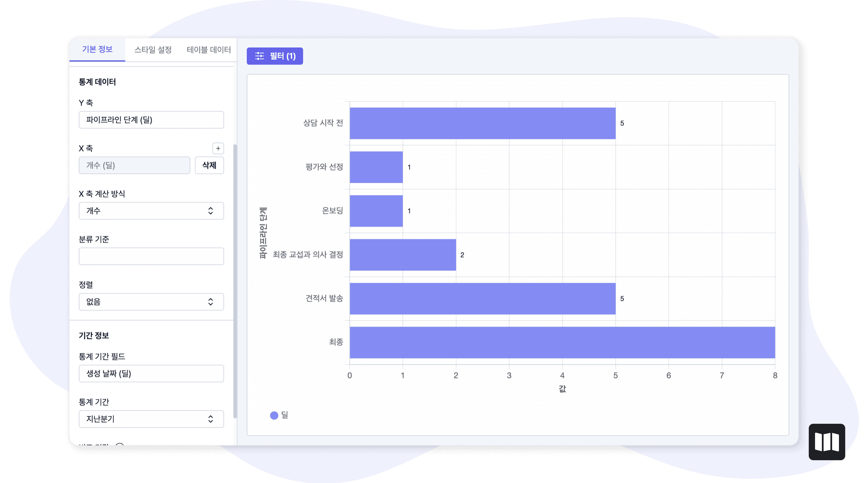Image resolution: width=868 pixels, height=483 pixels.
Task: Click the 온보딩 bar
Action: 376,211
